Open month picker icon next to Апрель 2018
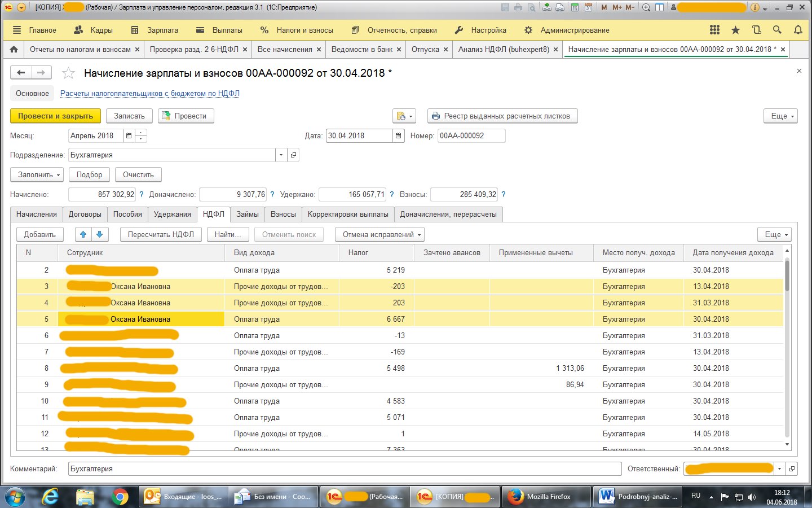812x508 pixels. pos(129,135)
